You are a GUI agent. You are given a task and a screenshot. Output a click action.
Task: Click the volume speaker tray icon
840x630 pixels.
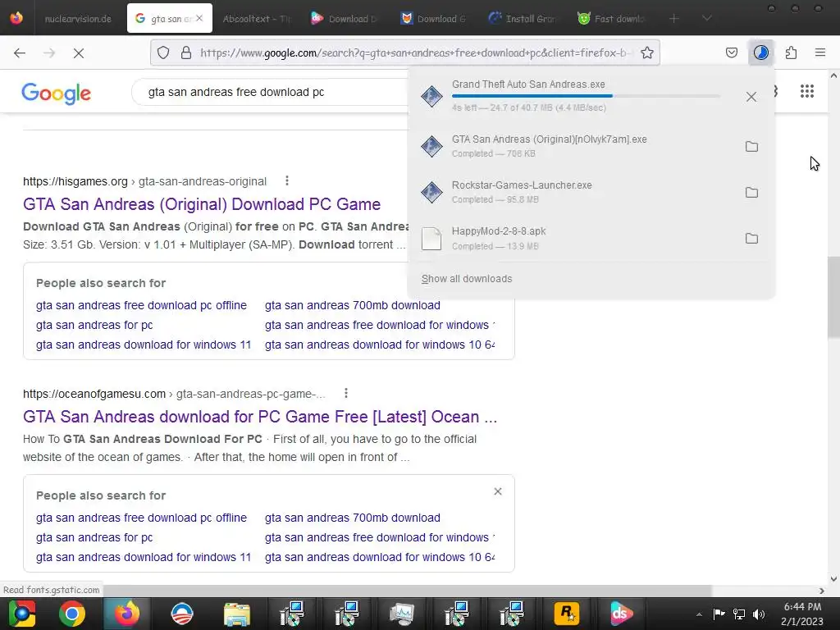[x=759, y=614]
